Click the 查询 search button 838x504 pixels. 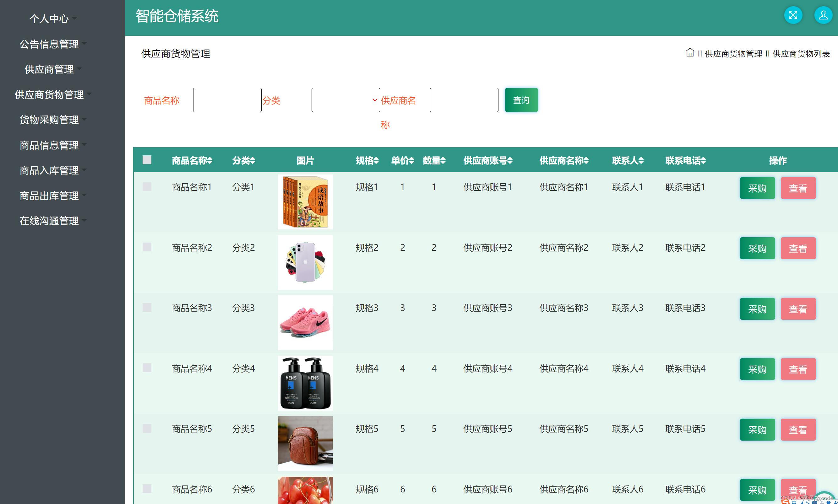coord(521,100)
